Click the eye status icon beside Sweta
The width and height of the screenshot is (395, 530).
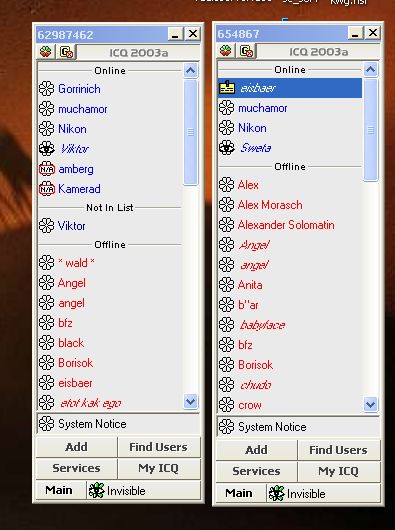[227, 148]
